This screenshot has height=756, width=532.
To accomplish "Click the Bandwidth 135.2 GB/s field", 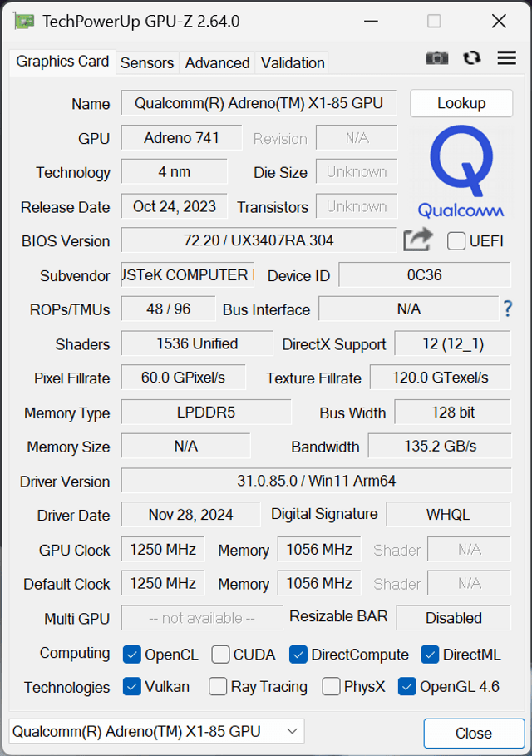I will (x=440, y=446).
